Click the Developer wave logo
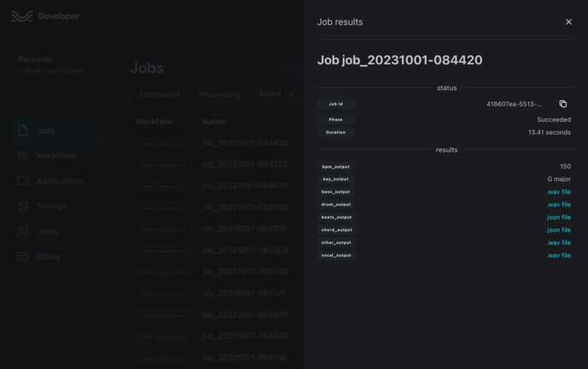Image resolution: width=588 pixels, height=369 pixels. (x=22, y=16)
